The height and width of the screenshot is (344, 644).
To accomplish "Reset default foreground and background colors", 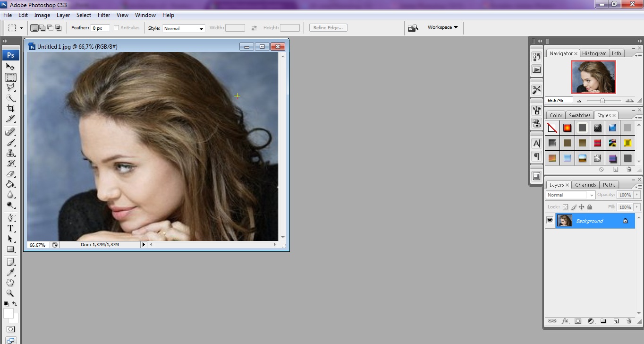I will click(6, 304).
